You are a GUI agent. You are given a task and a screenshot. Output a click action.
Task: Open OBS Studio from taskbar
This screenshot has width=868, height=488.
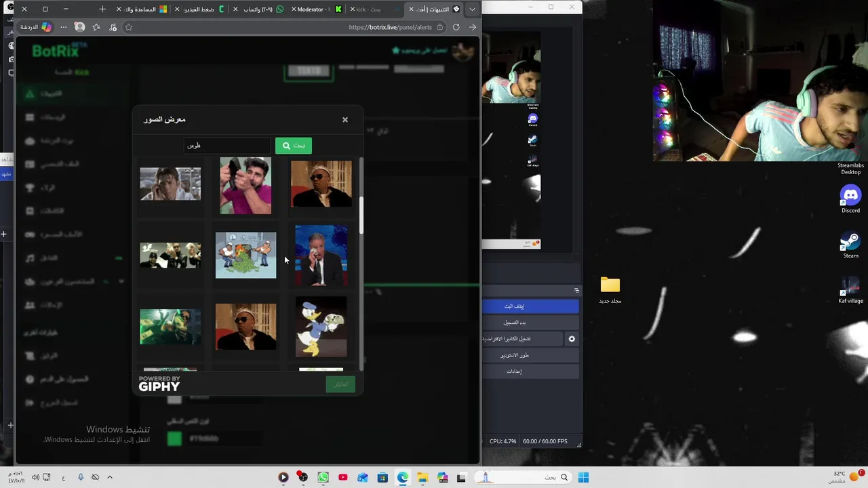(302, 477)
